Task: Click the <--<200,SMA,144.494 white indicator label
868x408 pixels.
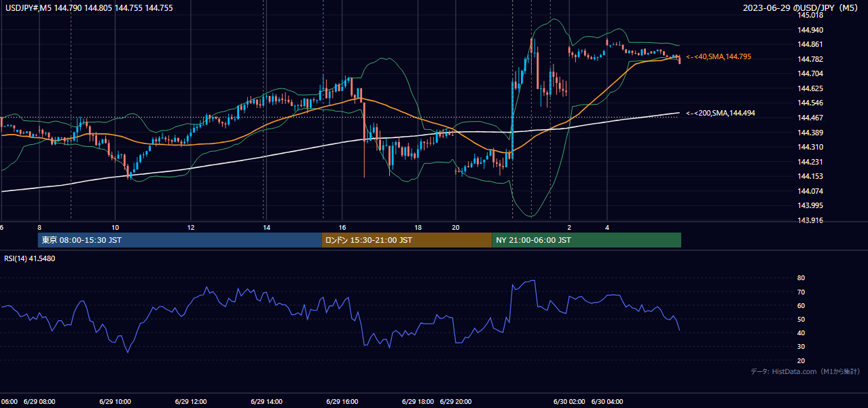Action: [720, 113]
